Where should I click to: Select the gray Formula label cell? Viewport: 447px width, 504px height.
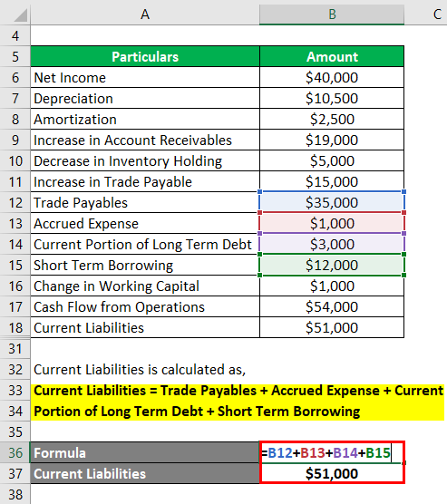(x=145, y=452)
